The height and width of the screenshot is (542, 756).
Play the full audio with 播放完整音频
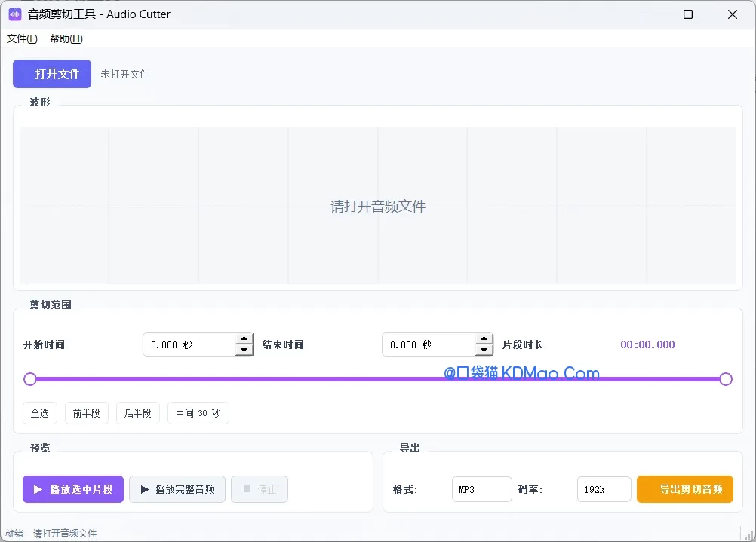click(177, 489)
